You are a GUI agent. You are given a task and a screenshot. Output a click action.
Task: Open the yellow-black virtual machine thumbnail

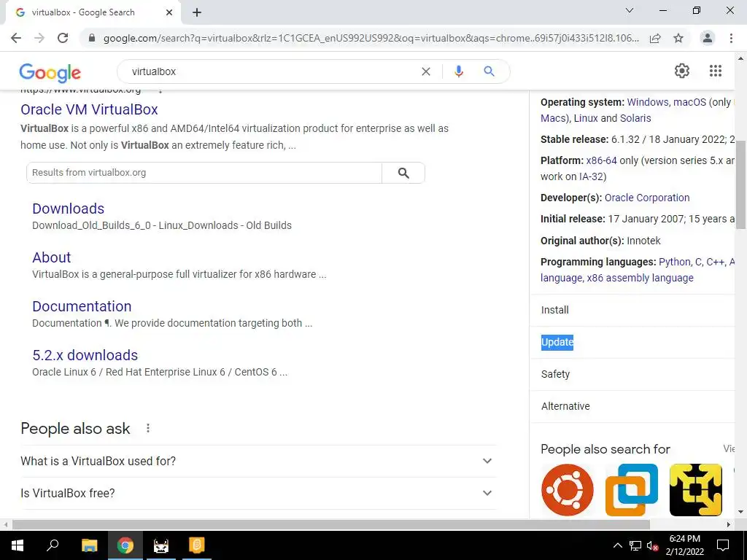tap(695, 490)
